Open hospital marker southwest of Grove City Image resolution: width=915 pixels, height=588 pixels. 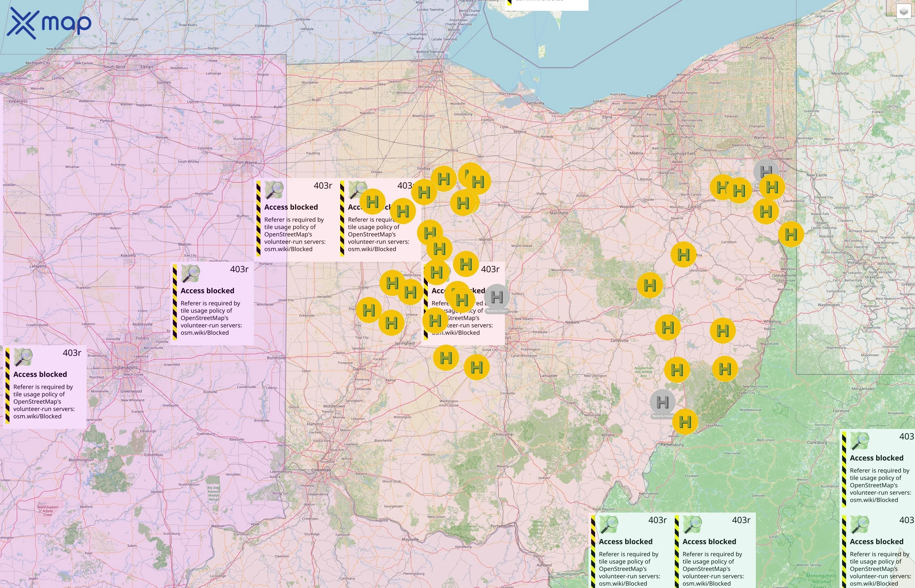click(x=476, y=367)
